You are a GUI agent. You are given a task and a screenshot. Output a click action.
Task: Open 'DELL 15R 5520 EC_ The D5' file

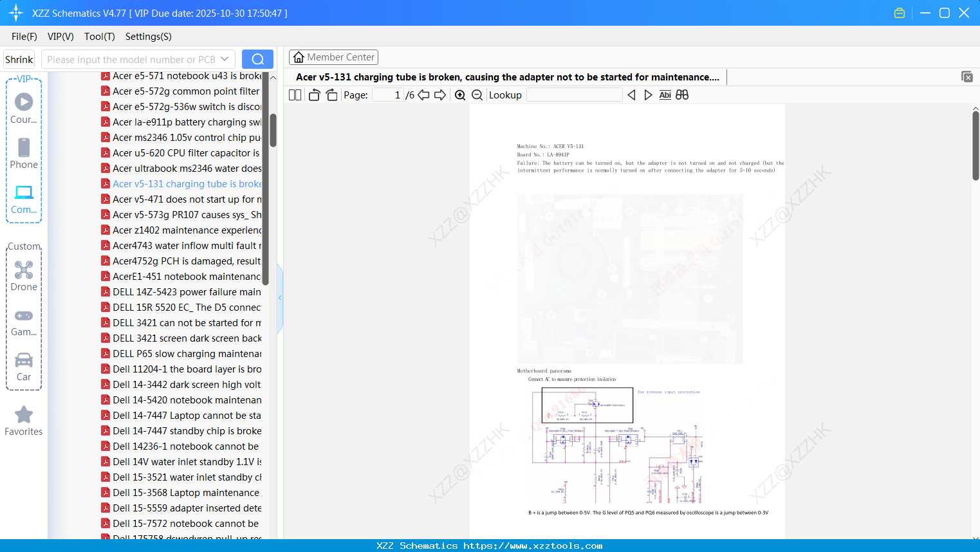(x=181, y=308)
